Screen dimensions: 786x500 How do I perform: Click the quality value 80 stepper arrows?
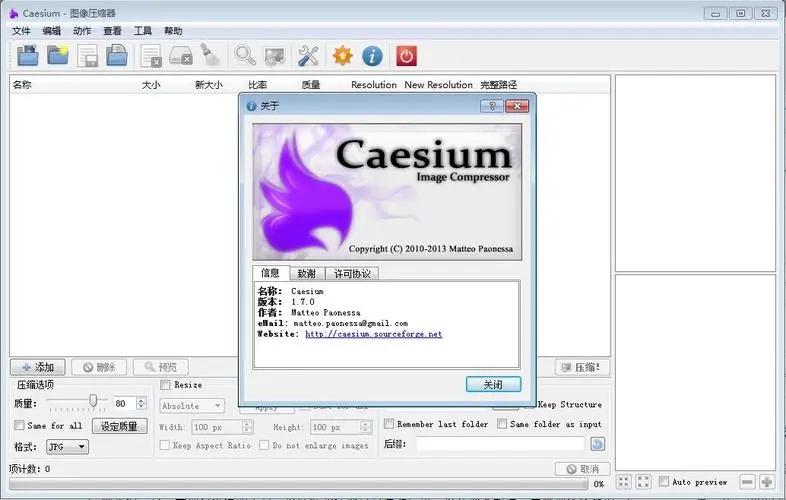[141, 403]
